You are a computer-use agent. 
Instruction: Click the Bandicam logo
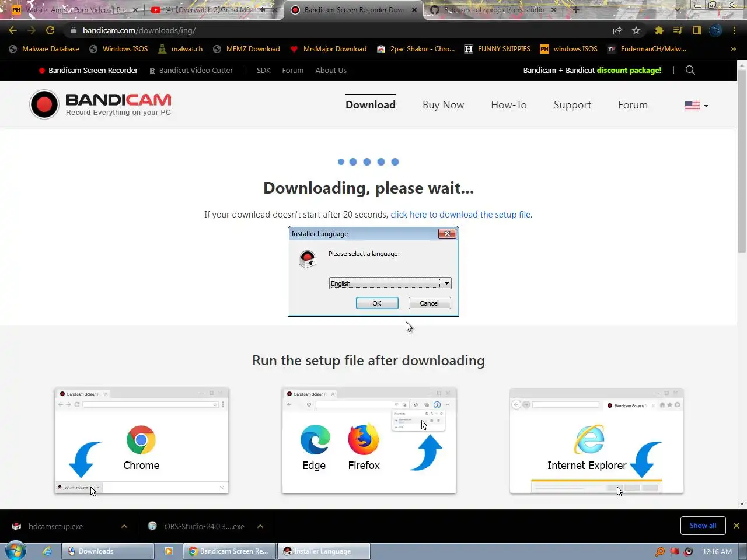(x=100, y=104)
